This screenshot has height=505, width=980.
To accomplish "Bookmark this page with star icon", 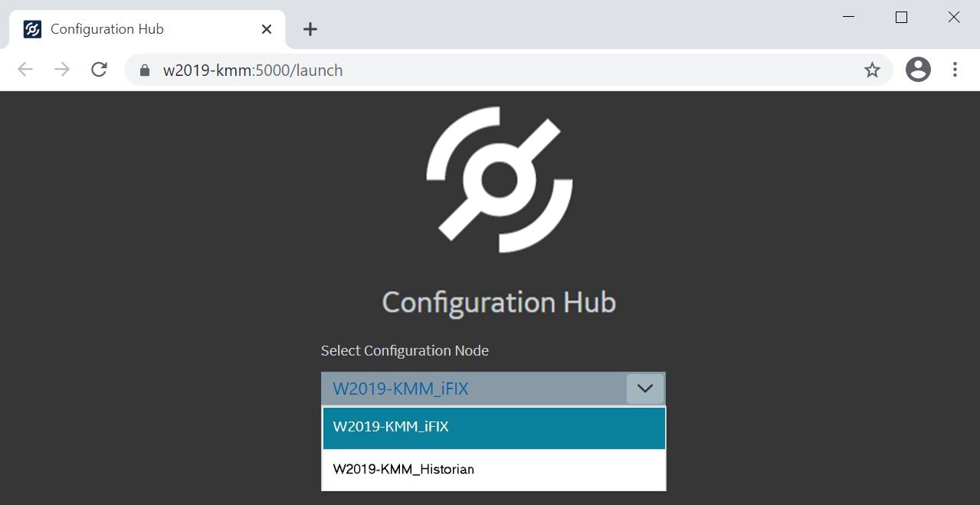I will [x=872, y=71].
